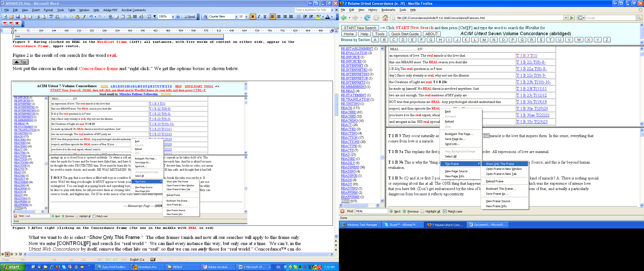Viewport: 644px width, 271px height.
Task: Go to the Firefox Home page icon
Action: (x=385, y=18)
